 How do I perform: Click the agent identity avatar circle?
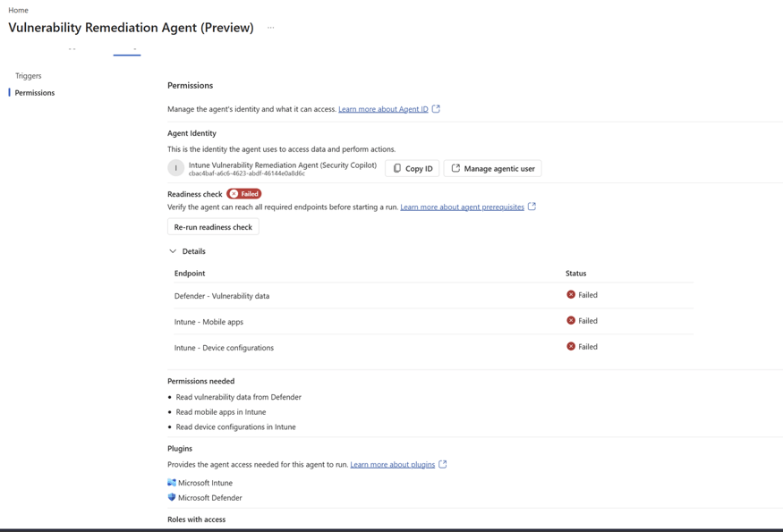[x=175, y=168]
